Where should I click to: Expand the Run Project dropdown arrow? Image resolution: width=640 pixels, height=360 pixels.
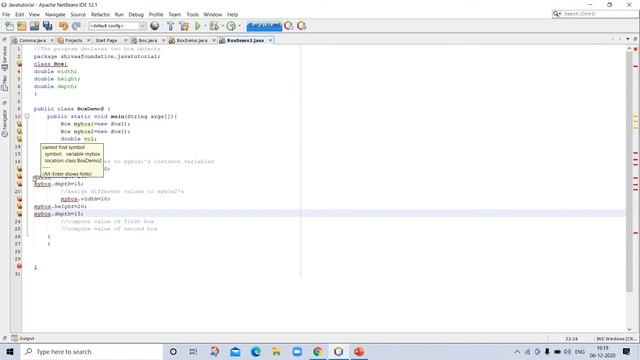point(205,26)
